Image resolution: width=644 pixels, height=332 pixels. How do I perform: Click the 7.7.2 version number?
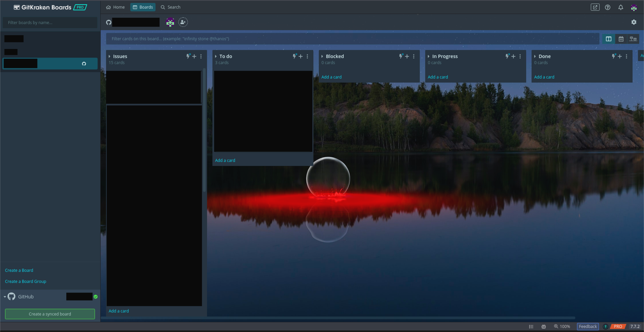pyautogui.click(x=635, y=327)
